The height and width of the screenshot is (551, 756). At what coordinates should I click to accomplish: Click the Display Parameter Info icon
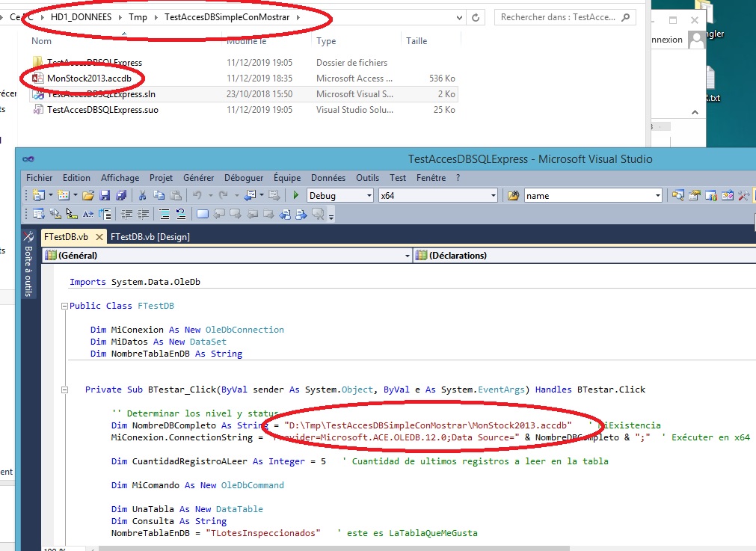(x=55, y=214)
